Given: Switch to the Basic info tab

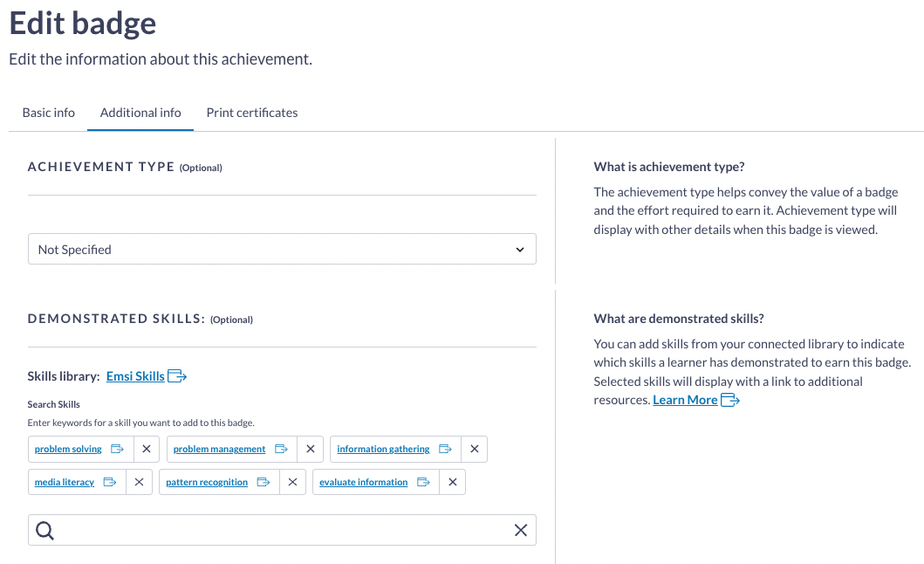Looking at the screenshot, I should pyautogui.click(x=49, y=113).
